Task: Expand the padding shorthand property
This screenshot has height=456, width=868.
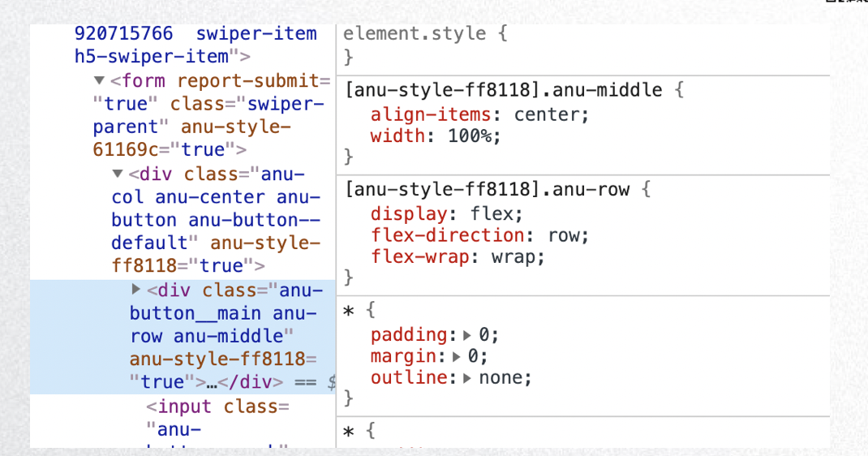Action: [x=467, y=335]
